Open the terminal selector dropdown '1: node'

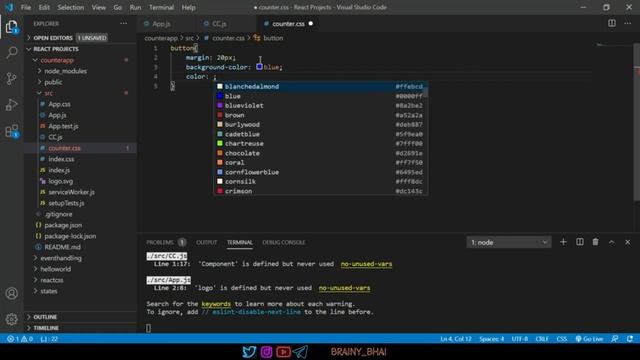[509, 242]
